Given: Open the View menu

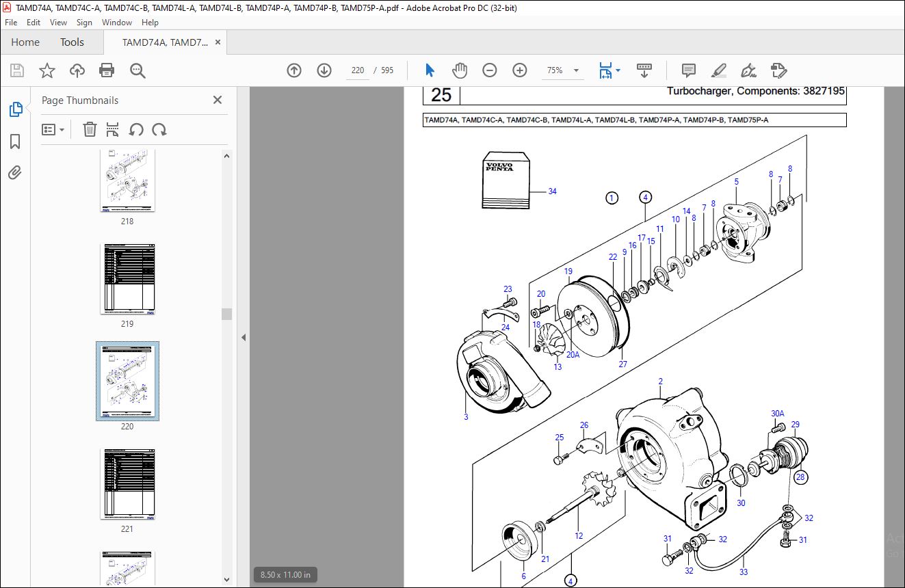Looking at the screenshot, I should click(x=59, y=23).
